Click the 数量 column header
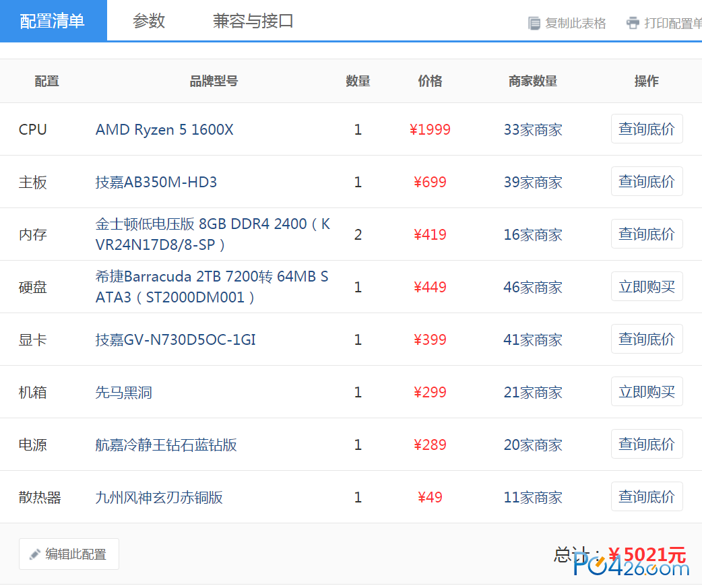Image resolution: width=702 pixels, height=588 pixels. click(358, 81)
